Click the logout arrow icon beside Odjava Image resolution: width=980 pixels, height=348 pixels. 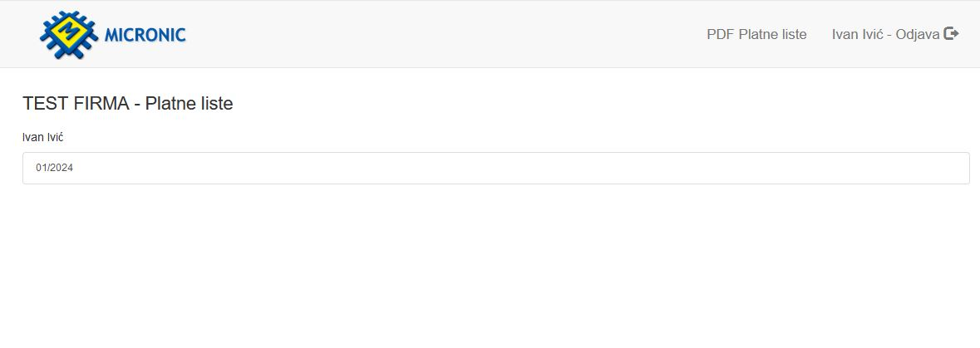[x=951, y=34]
